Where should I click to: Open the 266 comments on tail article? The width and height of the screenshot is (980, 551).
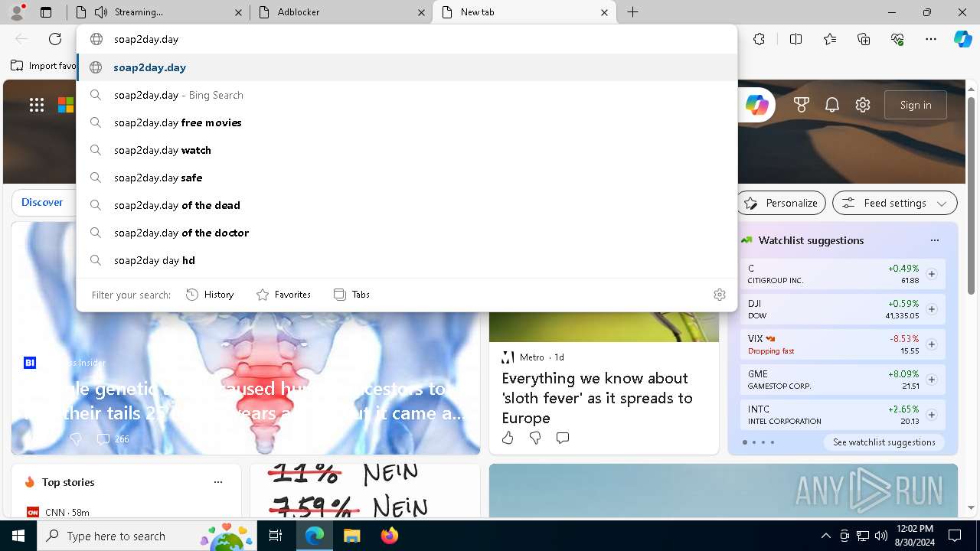click(113, 439)
